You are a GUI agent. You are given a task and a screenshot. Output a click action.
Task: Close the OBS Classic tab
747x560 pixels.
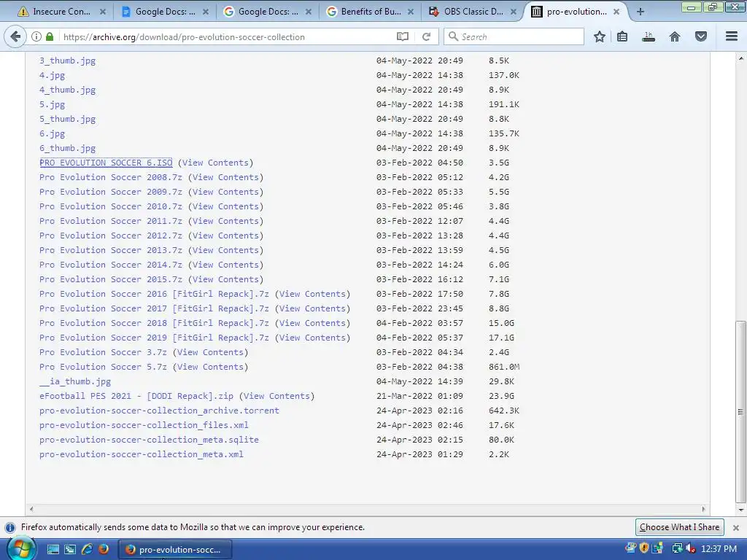coord(514,12)
